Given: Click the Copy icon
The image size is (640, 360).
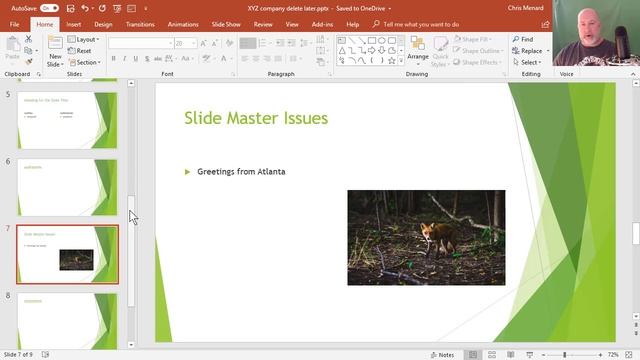Looking at the screenshot, I should [28, 51].
